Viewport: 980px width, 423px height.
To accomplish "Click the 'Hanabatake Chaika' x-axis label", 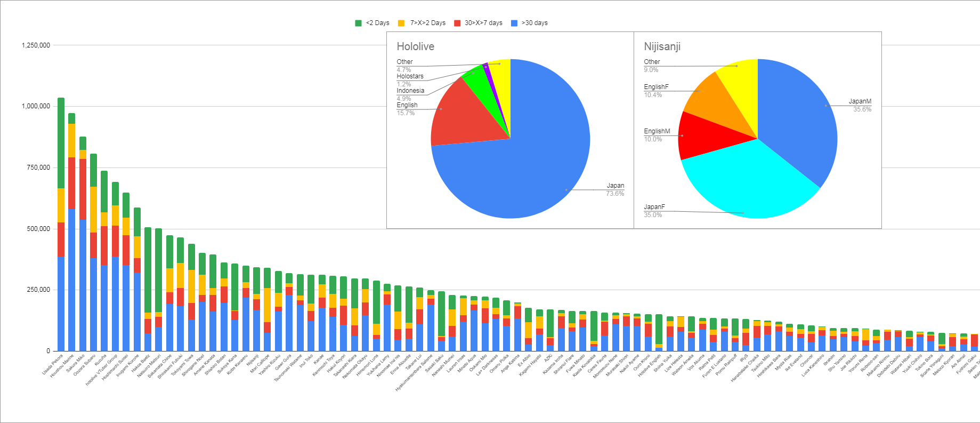I will click(744, 369).
